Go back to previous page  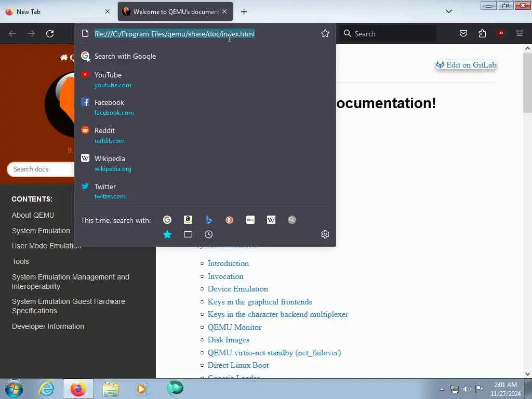click(12, 34)
